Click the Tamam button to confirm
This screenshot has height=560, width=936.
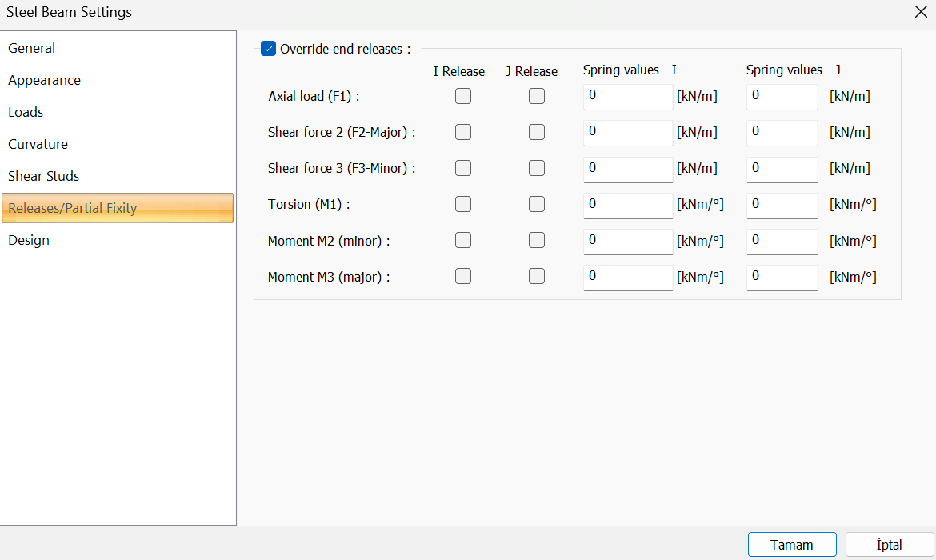pos(791,545)
